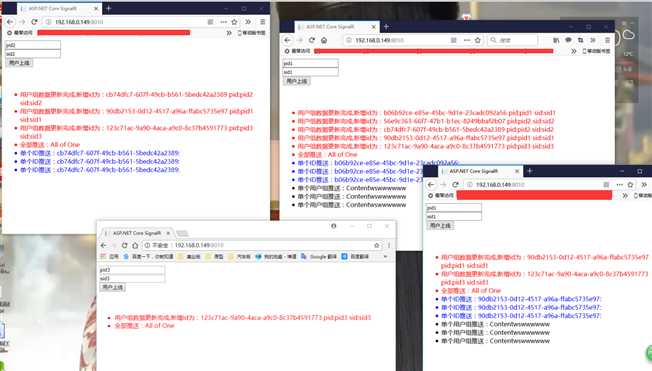The image size is (652, 371).
Task: Bookmark star in bottom-right Firefox window
Action: click(630, 184)
